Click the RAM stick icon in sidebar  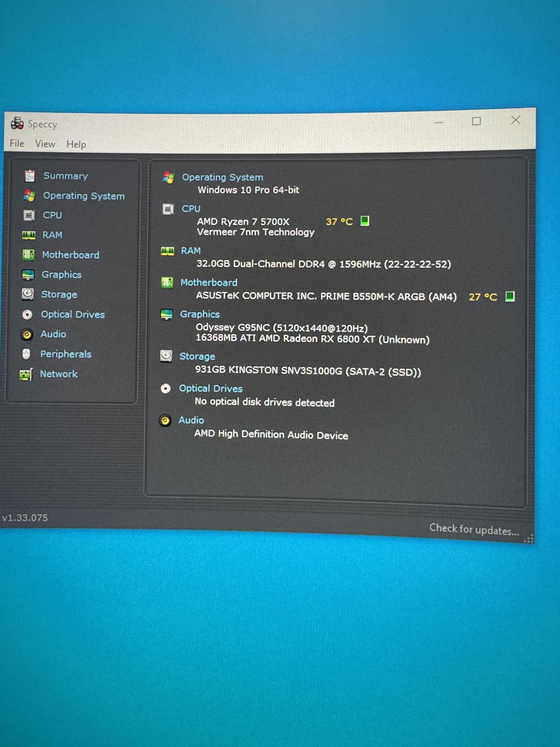coord(28,235)
